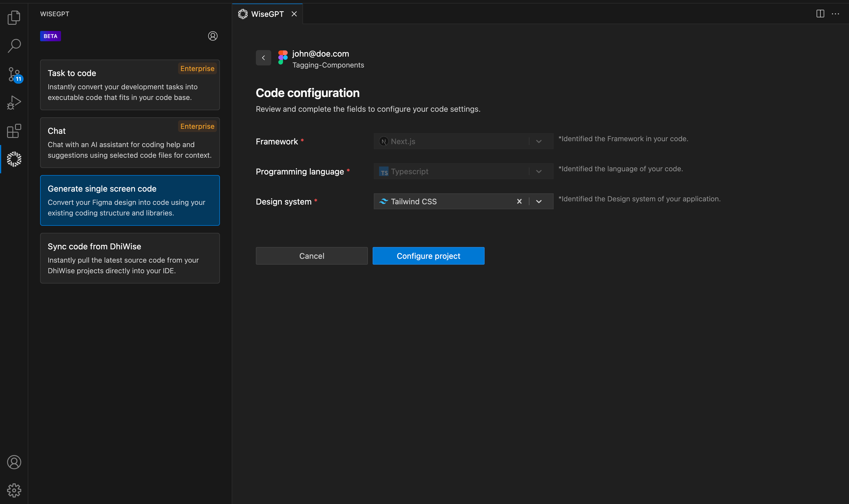This screenshot has width=849, height=504.
Task: Split the editor with layout icon
Action: point(820,14)
